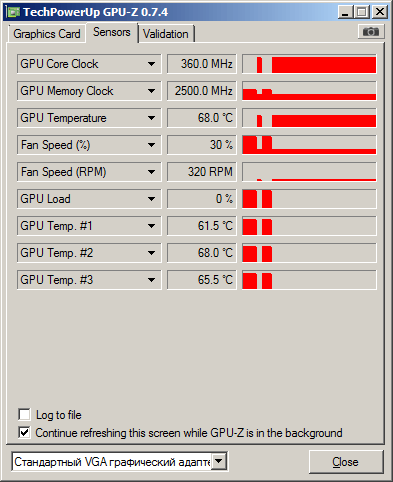
Task: Select the Sensors tab
Action: point(112,32)
